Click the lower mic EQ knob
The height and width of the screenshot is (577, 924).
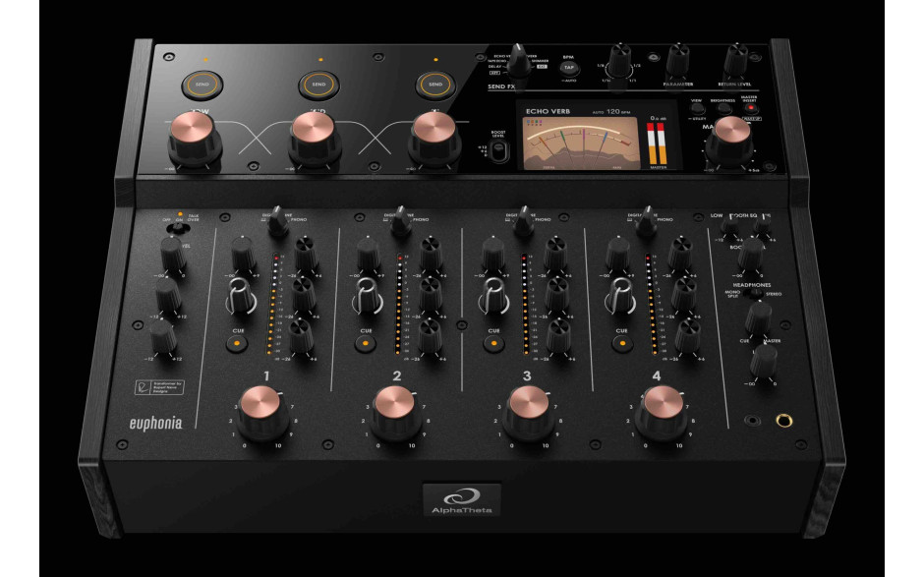163,338
